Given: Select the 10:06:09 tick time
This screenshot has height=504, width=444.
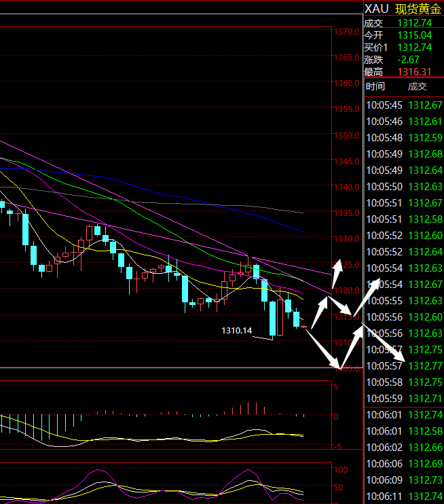Looking at the screenshot, I should coord(384,480).
